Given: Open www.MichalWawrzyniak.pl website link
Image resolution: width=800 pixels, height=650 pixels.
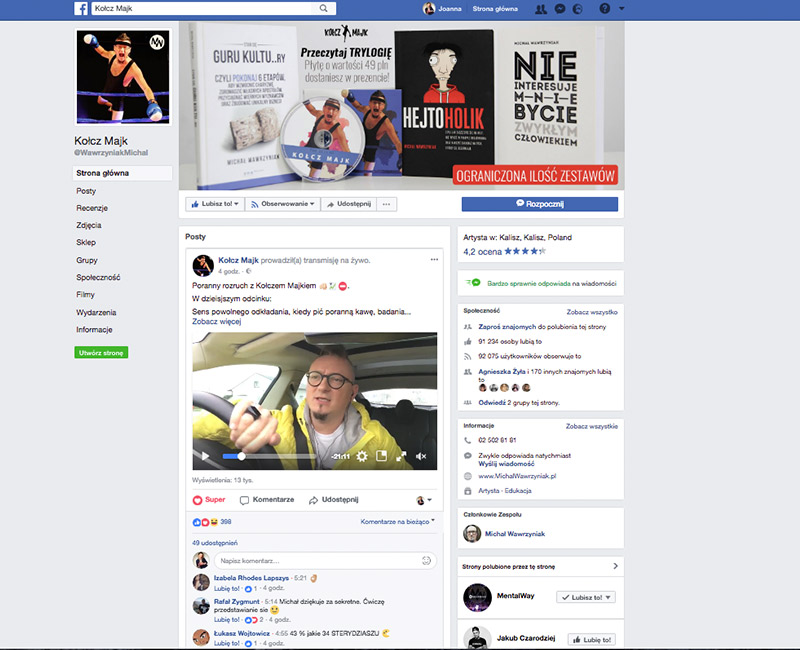Looking at the screenshot, I should tap(517, 476).
